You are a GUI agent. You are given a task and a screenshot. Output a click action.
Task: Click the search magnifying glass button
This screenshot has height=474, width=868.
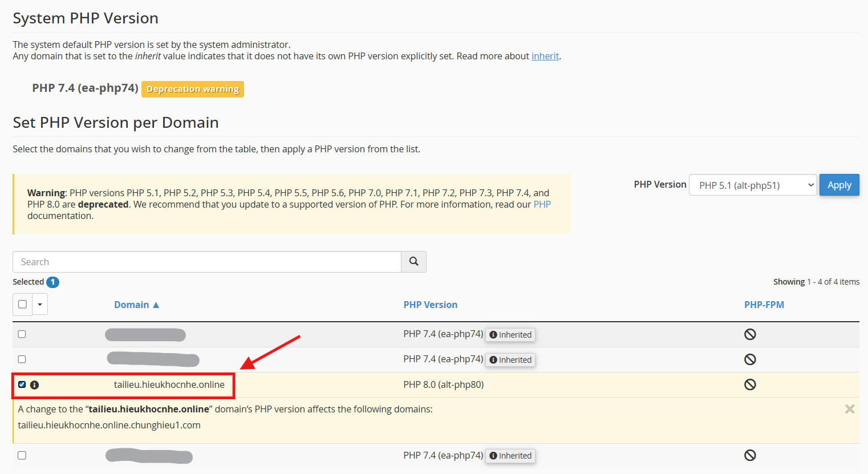[413, 262]
